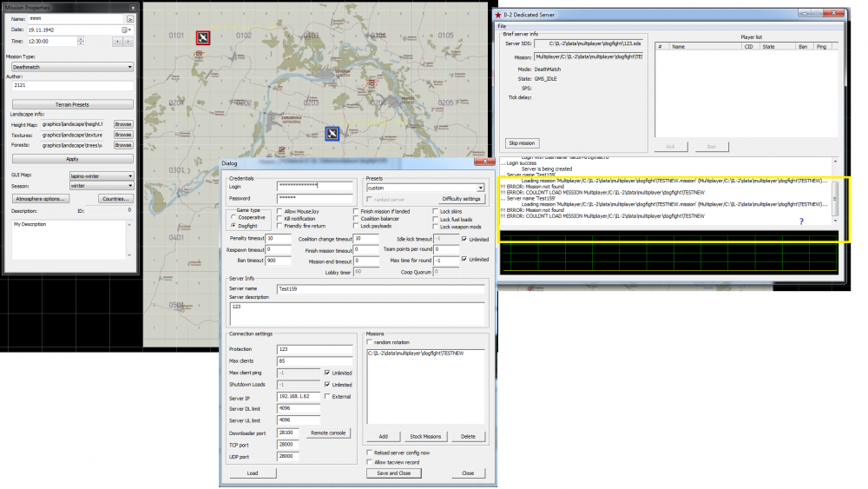Image resolution: width=868 pixels, height=489 pixels.
Task: Close the Mission Properties panel
Action: tap(131, 6)
